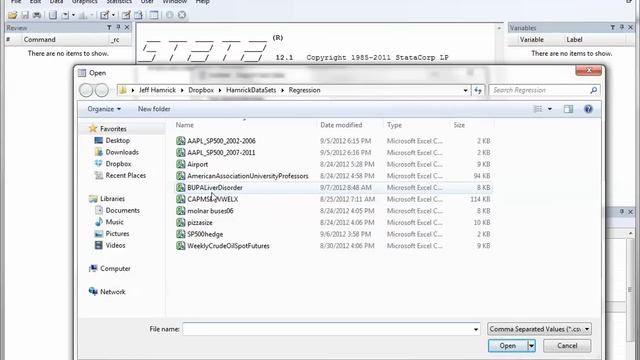
Task: Open the Variables panel filter
Action: (x=612, y=27)
